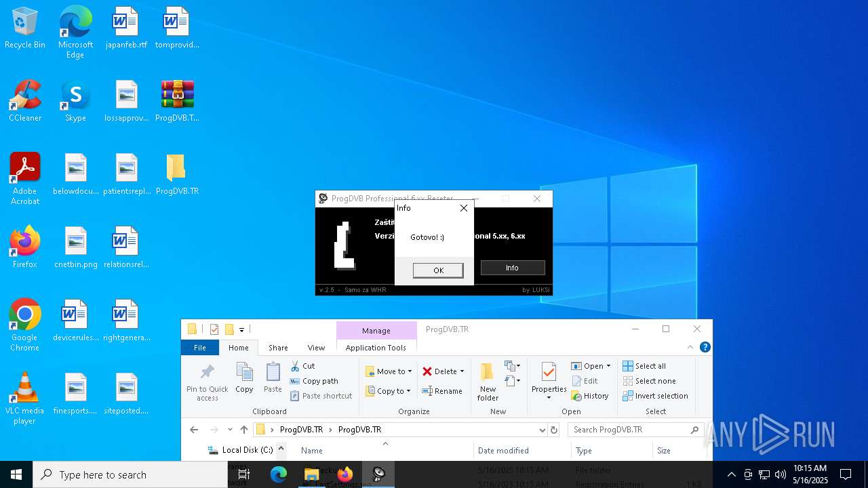Open ProgDVB Reseter taskbar icon

379,474
